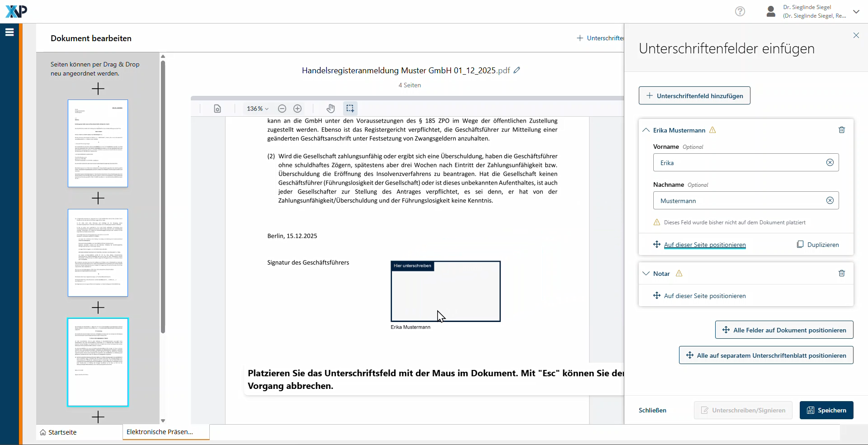The height and width of the screenshot is (445, 868).
Task: Expand the Notar section
Action: click(x=646, y=274)
